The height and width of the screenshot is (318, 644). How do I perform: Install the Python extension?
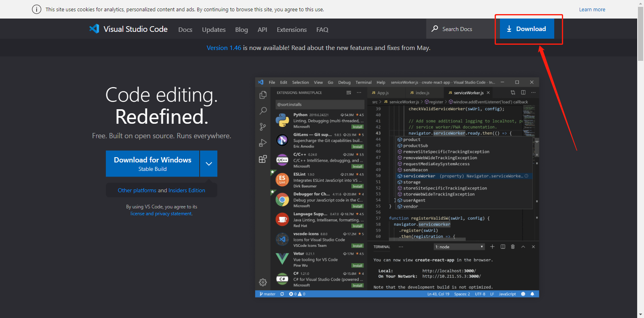(x=357, y=127)
